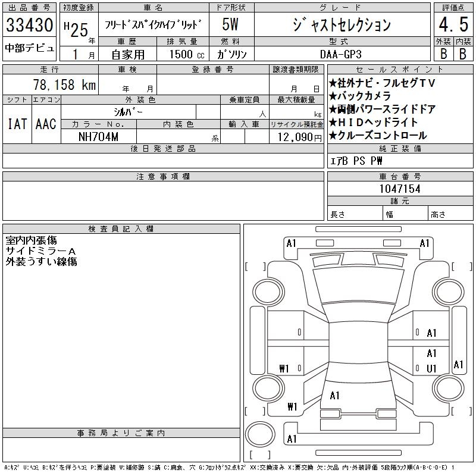This screenshot has width=476, height=476.
Task: Click the 純正装備 header
Action: 400,148
